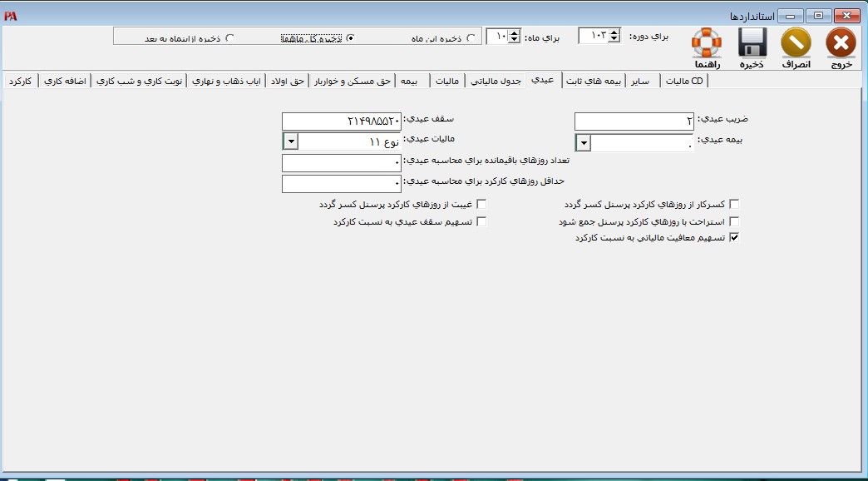Check غیبت از روزهای کارکرد پرسنل checkbox
Image resolution: width=868 pixels, height=481 pixels.
(x=481, y=204)
